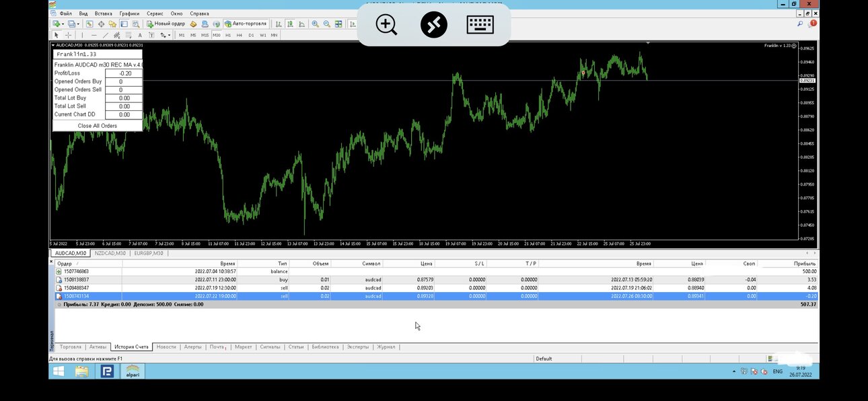868x401 pixels.
Task: Select order 1508138837 row
Action: (x=436, y=279)
